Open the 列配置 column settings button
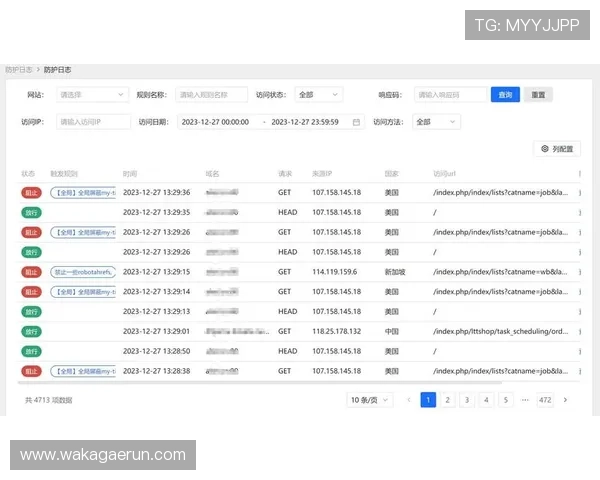 click(557, 149)
